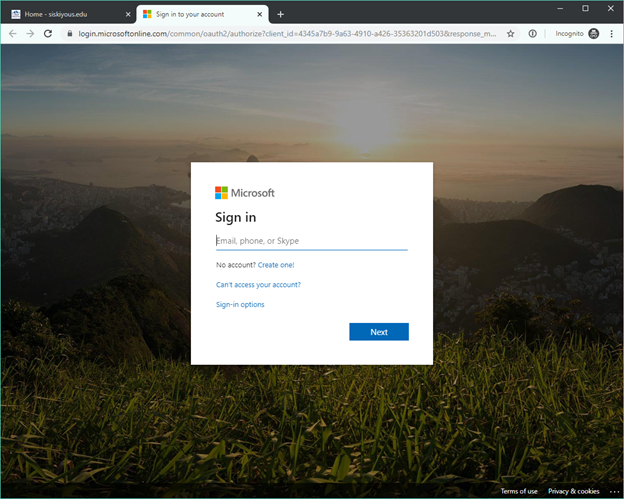The image size is (624, 499).
Task: Click the No account? text
Action: pyautogui.click(x=236, y=265)
